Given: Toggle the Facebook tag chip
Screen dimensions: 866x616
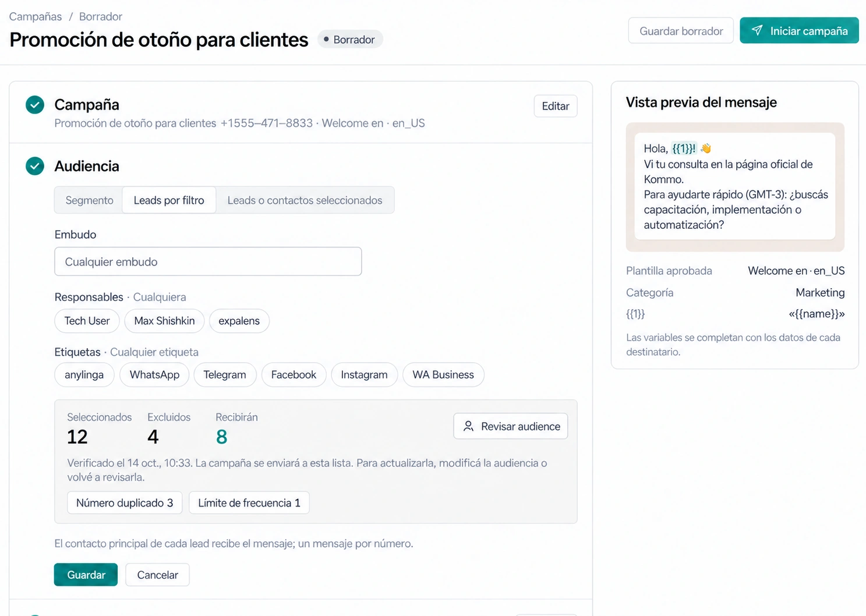Looking at the screenshot, I should [x=294, y=375].
